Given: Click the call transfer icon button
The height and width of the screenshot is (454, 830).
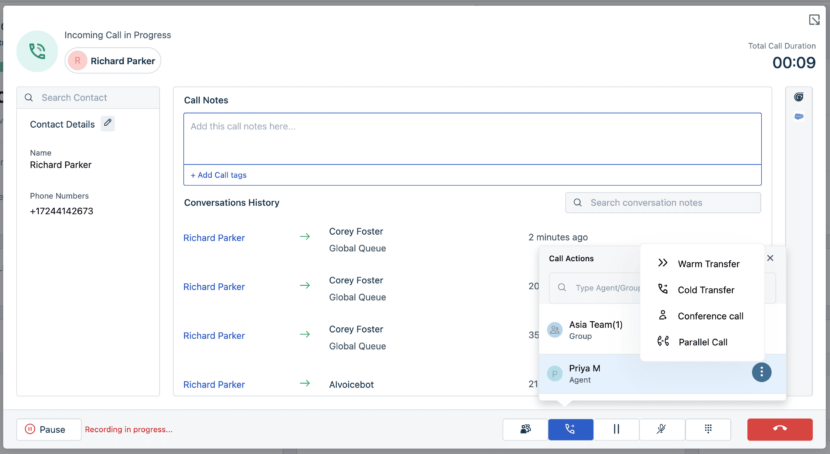Looking at the screenshot, I should point(570,429).
